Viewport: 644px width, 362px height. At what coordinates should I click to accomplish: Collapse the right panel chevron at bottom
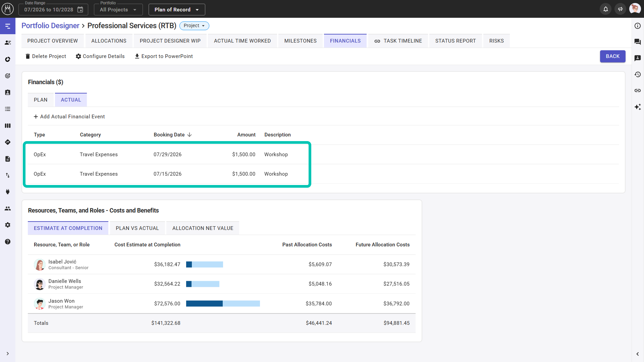click(x=638, y=354)
